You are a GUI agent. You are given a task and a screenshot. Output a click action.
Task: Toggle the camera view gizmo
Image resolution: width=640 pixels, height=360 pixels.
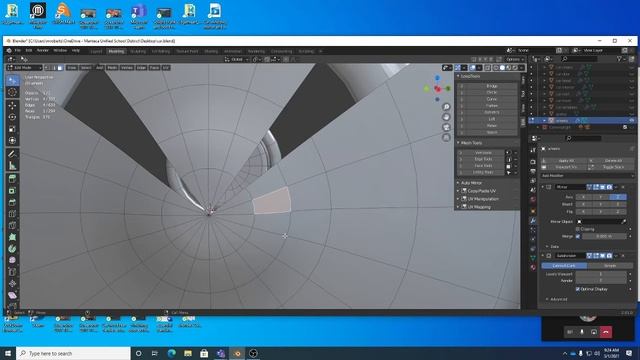(x=446, y=127)
